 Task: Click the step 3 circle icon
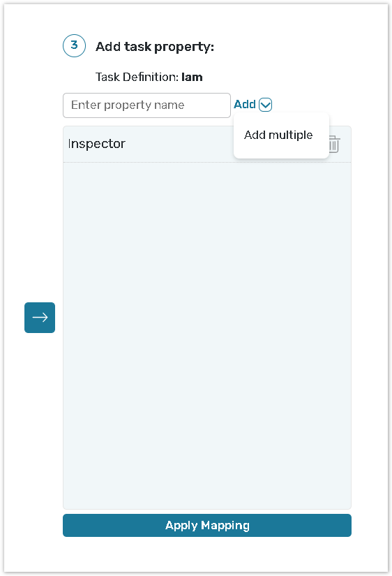point(74,45)
